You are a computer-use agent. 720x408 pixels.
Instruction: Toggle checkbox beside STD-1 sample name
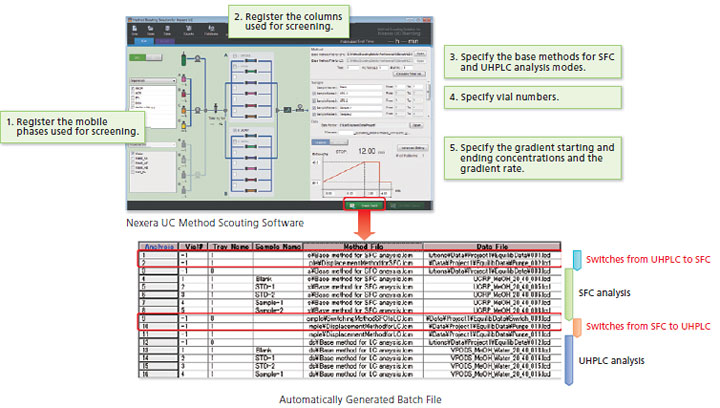(x=314, y=93)
